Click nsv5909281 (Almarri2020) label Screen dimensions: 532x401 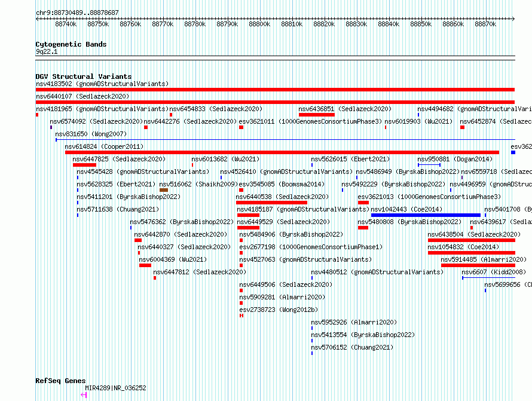click(x=282, y=297)
